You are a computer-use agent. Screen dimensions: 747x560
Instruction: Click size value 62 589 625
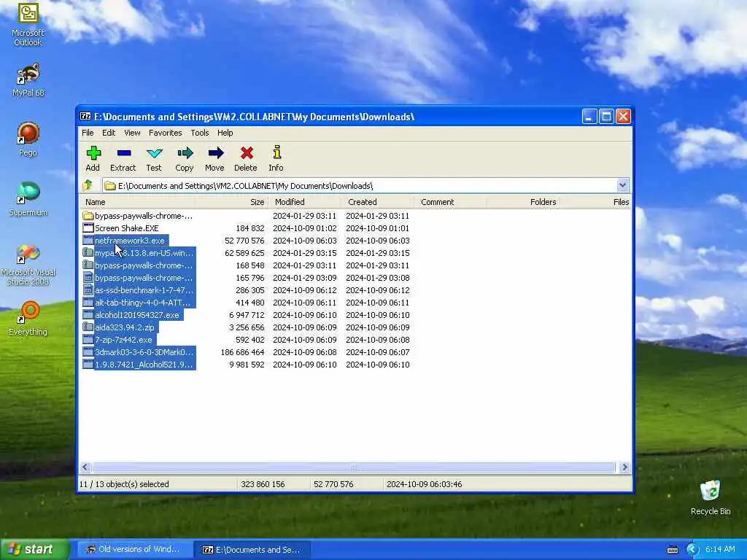click(244, 253)
